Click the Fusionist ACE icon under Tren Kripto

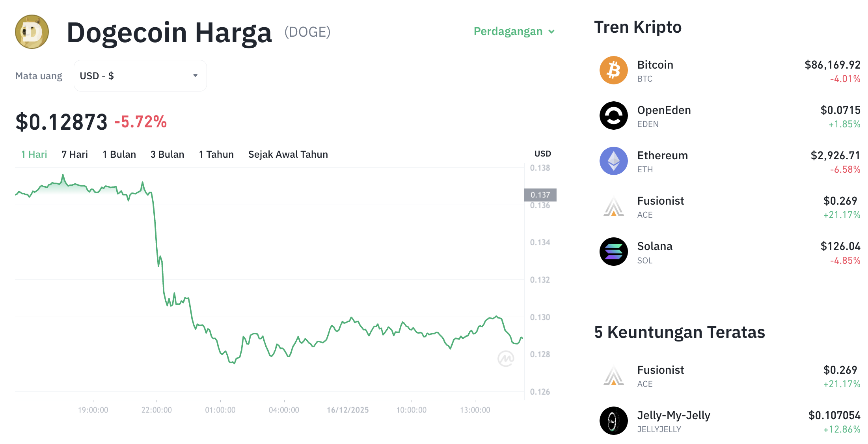(613, 206)
